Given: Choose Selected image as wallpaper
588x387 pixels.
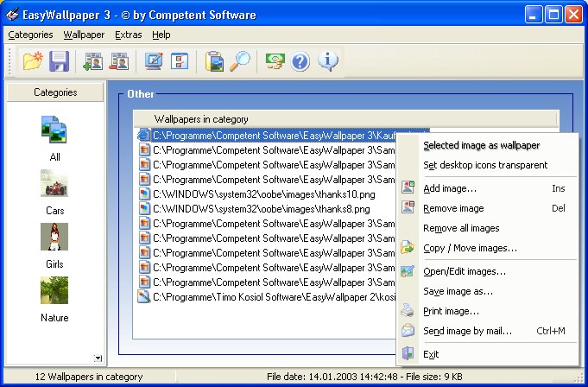Looking at the screenshot, I should 487,145.
